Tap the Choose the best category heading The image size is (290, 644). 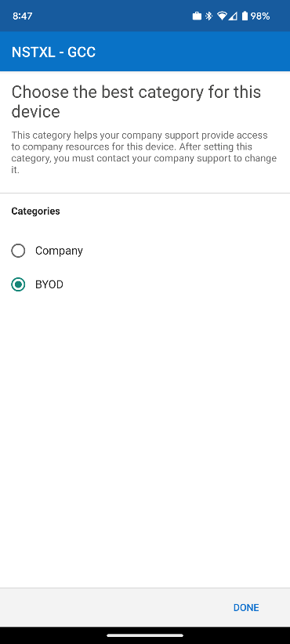tap(136, 101)
